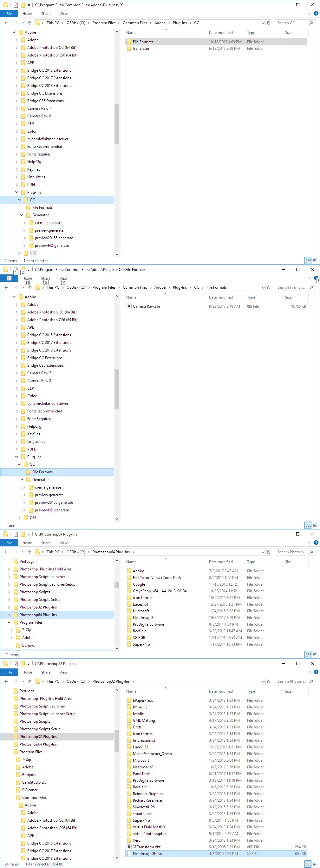Switch File Formats window to large icons view
This screenshot has height=868, width=320.
315,525
